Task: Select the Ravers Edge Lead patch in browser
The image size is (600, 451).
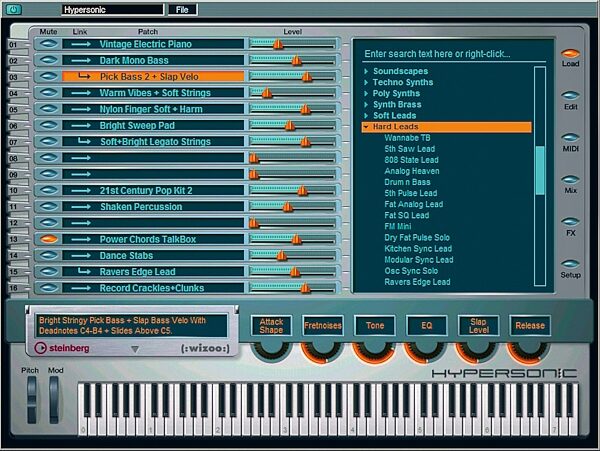Action: point(417,282)
